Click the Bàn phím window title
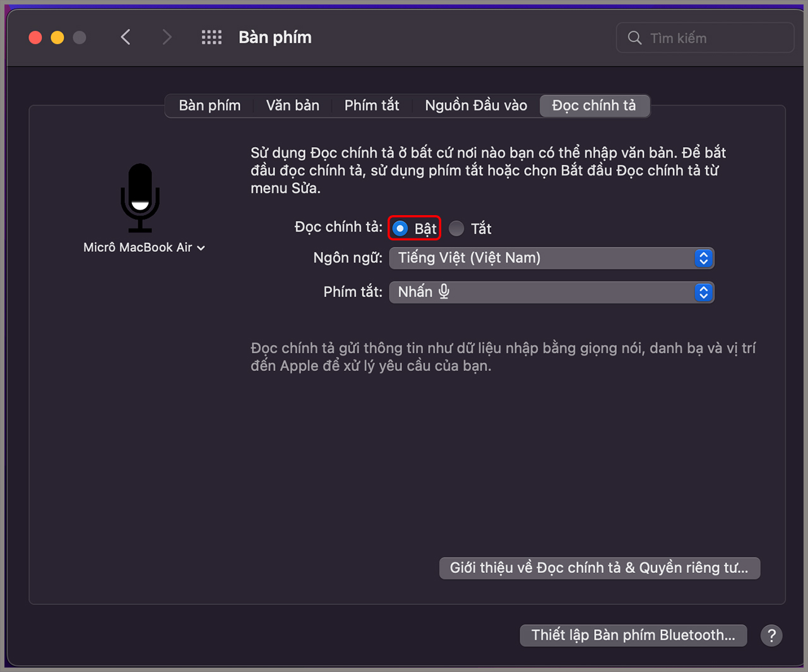The height and width of the screenshot is (672, 808). 275,37
